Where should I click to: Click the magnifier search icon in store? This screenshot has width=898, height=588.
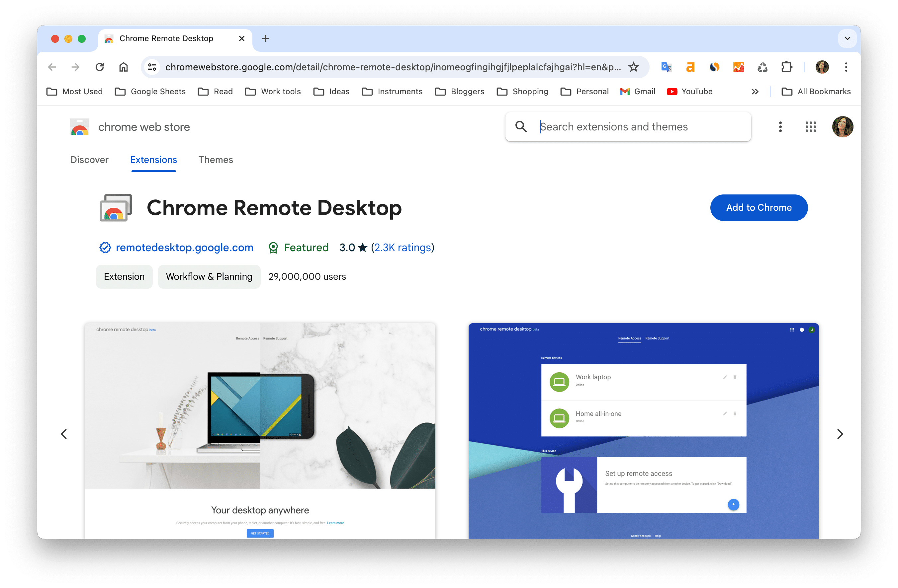pyautogui.click(x=521, y=127)
